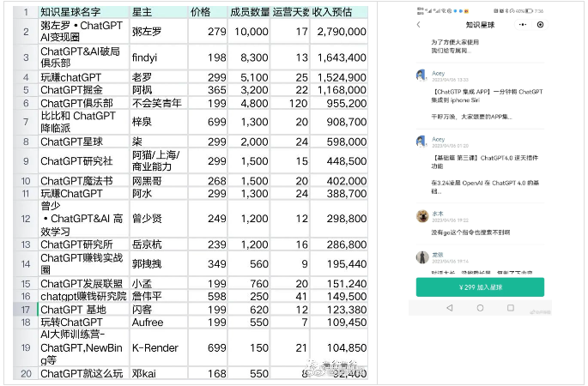This screenshot has width=588, height=386.
Task: Open the post 【ChatGTP 集成 APP】一分钟将 ChatGPT
Action: 487,96
